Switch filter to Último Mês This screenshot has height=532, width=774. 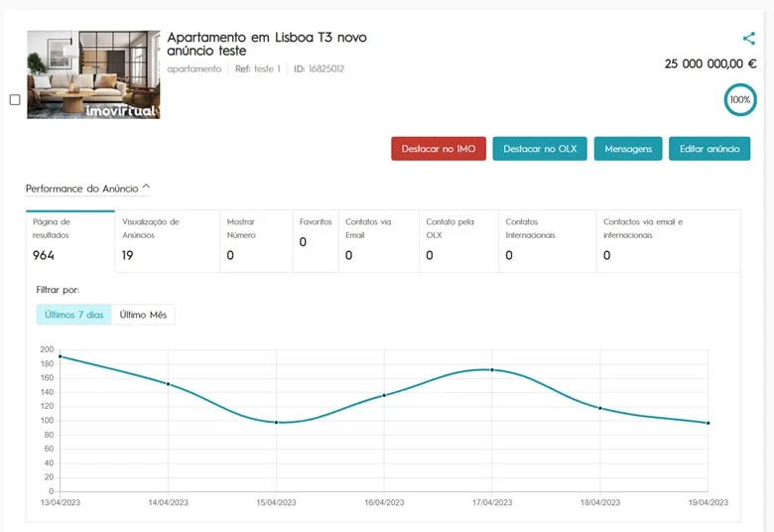click(x=143, y=315)
